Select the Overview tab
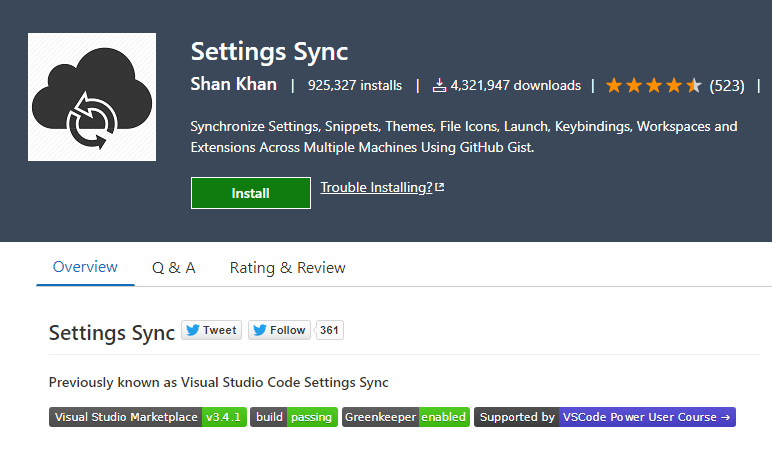 click(85, 267)
